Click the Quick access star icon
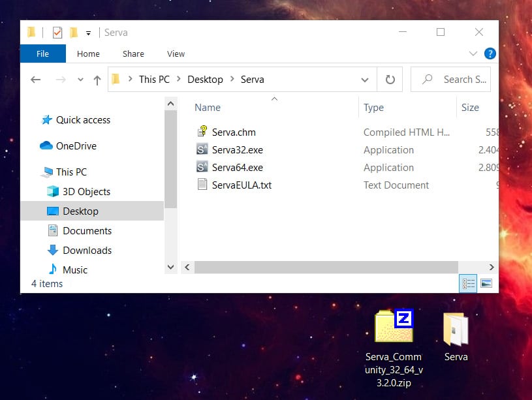Image resolution: width=532 pixels, height=400 pixels. tap(46, 120)
